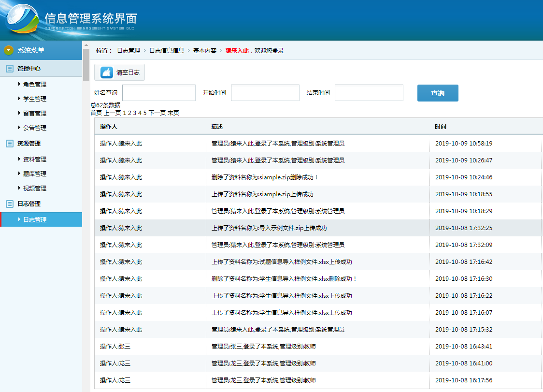Click the 资源管理 list icon
The height and width of the screenshot is (392, 543).
tap(10, 144)
